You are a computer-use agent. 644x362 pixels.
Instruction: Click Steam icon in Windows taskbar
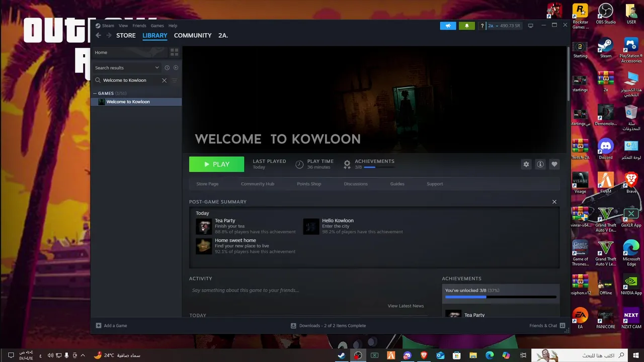point(342,355)
